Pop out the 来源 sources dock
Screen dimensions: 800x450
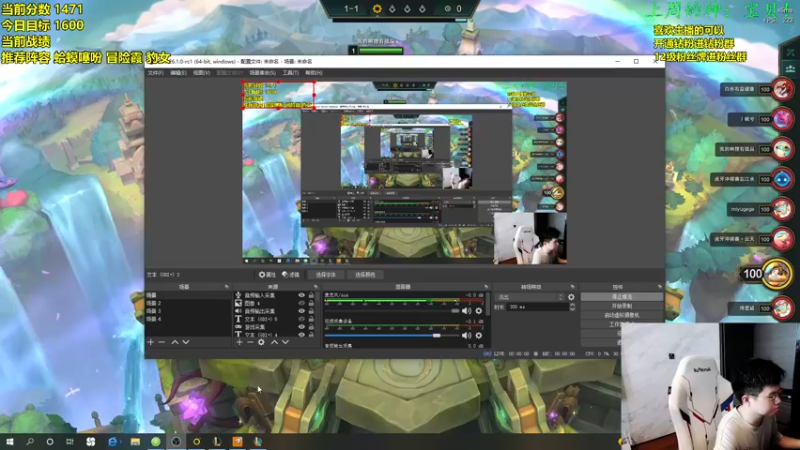point(315,287)
